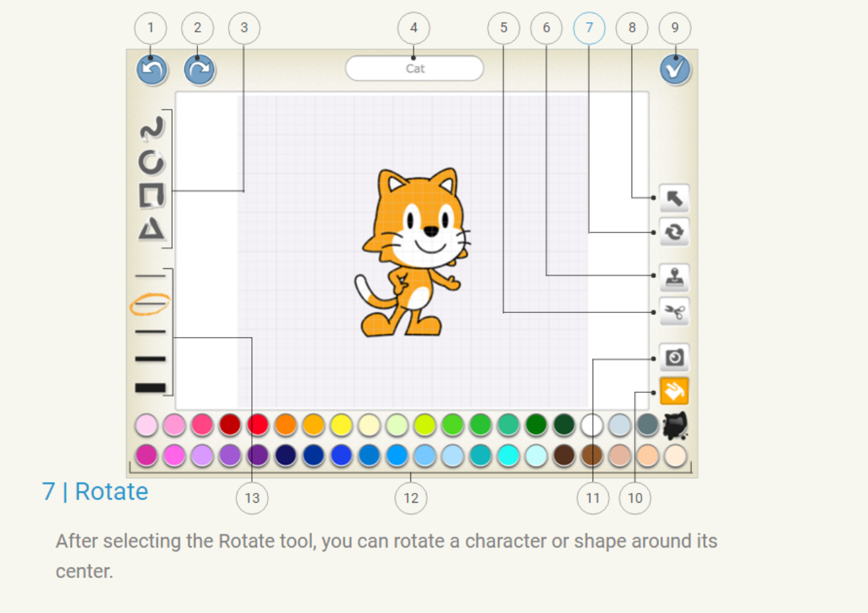
Task: Select the triangle shape tool
Action: [152, 229]
